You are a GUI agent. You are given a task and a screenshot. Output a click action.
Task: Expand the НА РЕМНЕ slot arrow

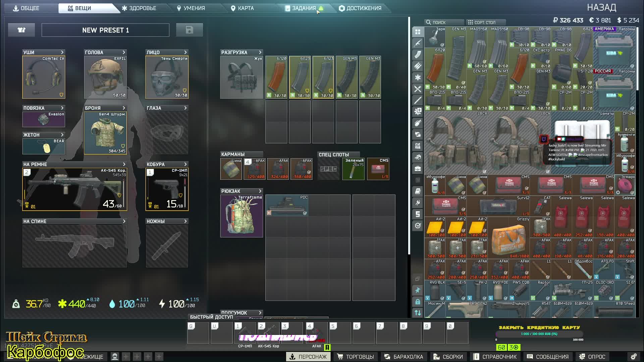pyautogui.click(x=124, y=164)
